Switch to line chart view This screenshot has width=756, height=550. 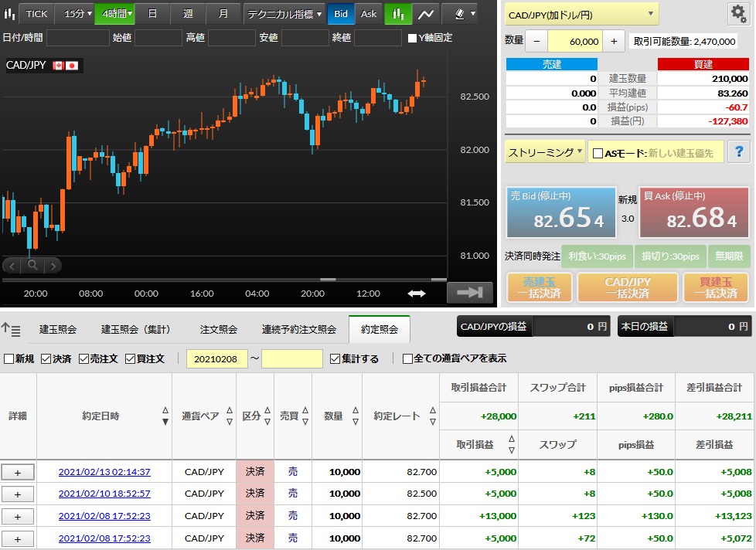[426, 14]
